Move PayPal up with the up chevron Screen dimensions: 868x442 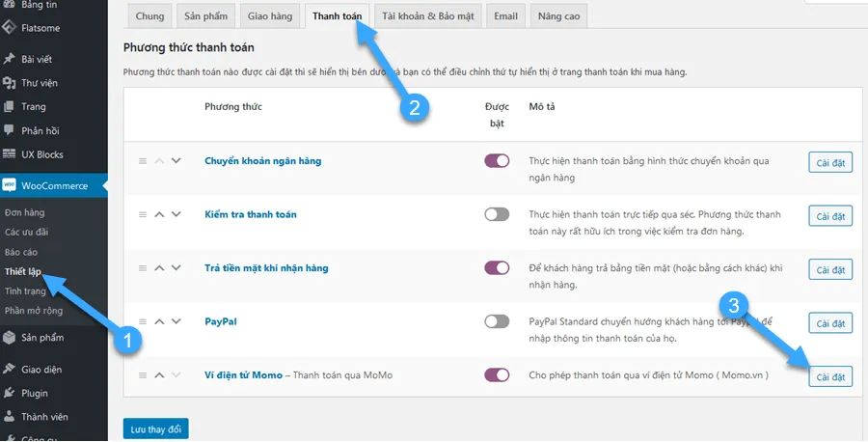tap(159, 321)
